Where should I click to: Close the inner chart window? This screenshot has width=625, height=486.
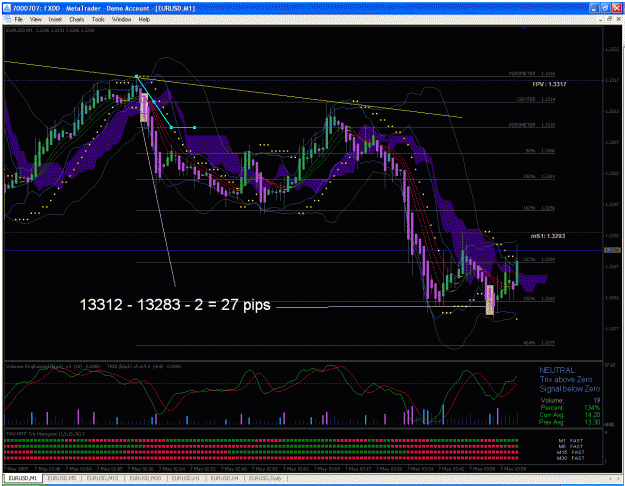pyautogui.click(x=618, y=19)
